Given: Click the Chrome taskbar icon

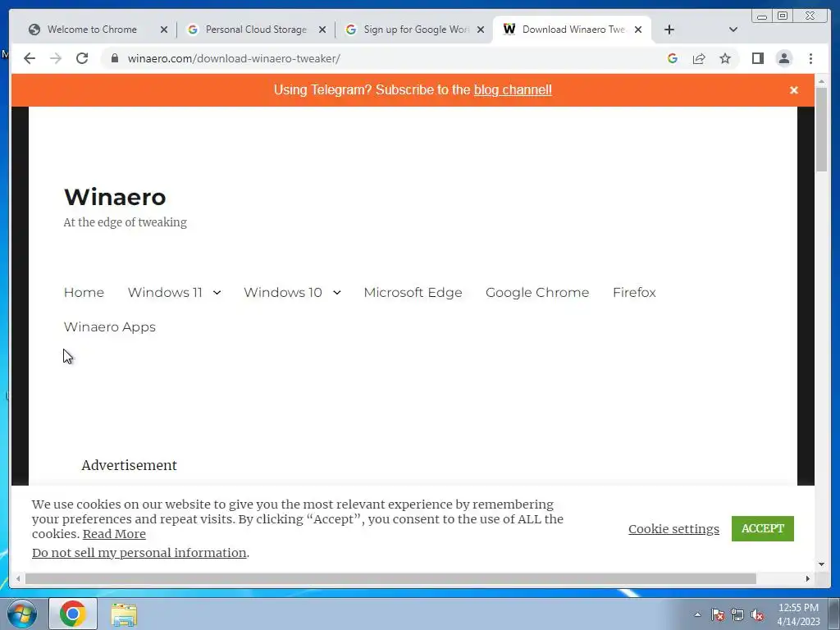Looking at the screenshot, I should coord(73,614).
